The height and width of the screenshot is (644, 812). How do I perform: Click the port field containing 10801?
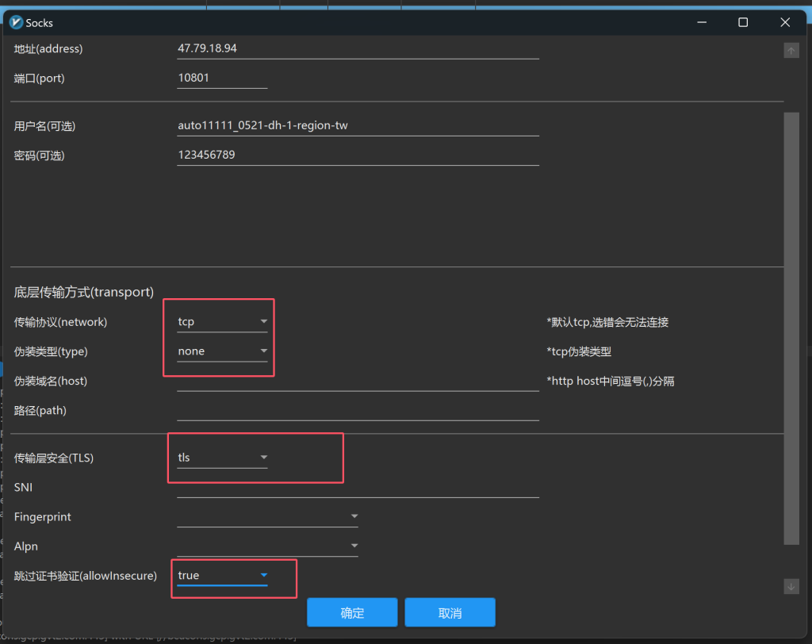[222, 79]
